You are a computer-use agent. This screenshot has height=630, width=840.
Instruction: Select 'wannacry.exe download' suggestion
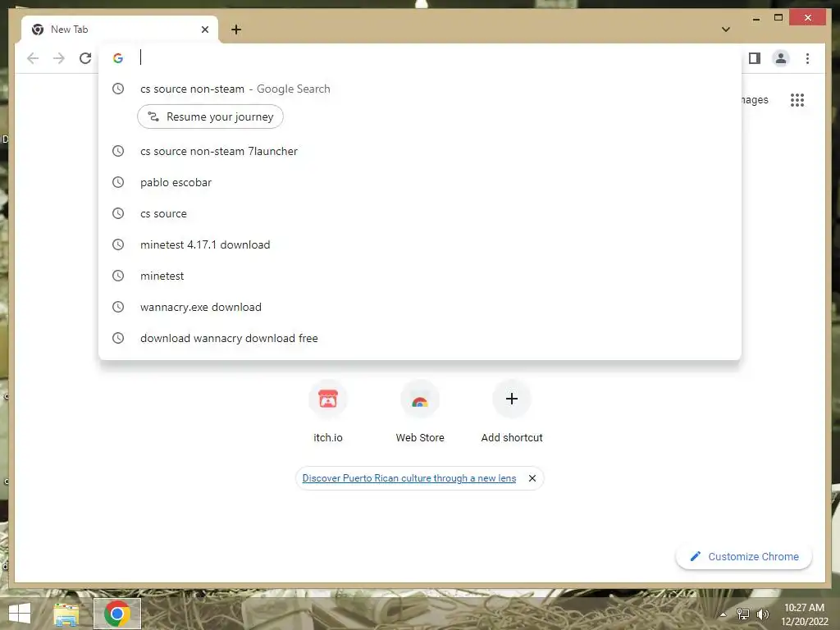[419, 307]
